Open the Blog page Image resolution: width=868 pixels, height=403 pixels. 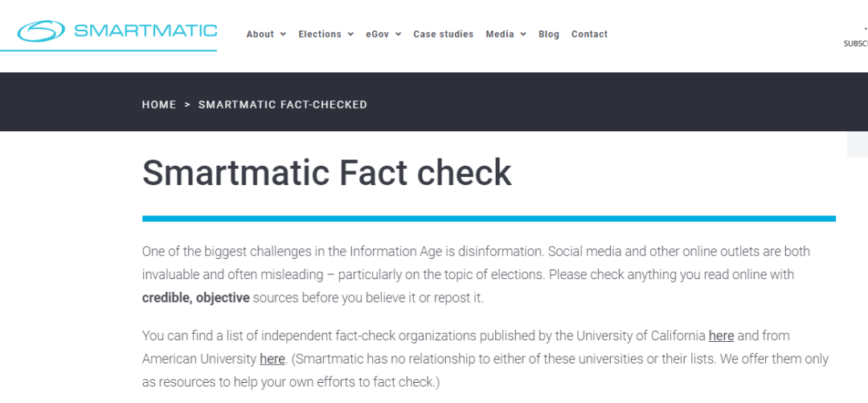tap(549, 34)
